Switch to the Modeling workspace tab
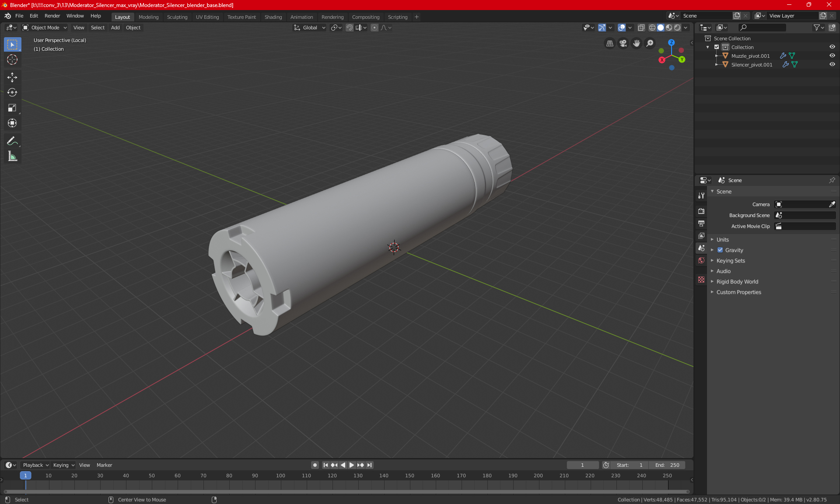Screen dimensions: 840x504 tap(148, 17)
